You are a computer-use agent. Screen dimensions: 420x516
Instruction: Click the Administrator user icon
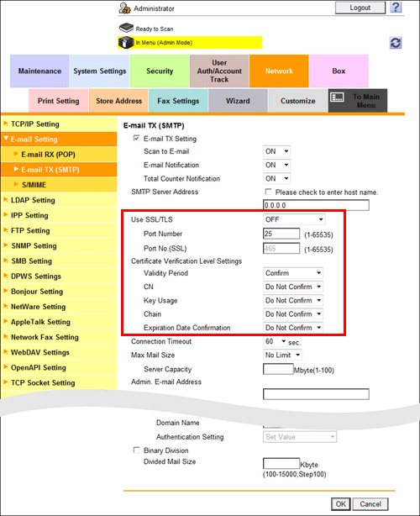point(124,8)
